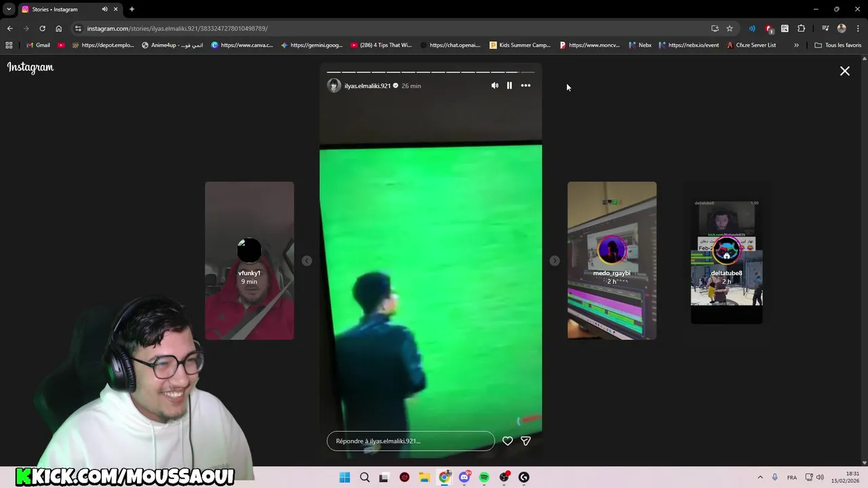The width and height of the screenshot is (868, 488).
Task: Expand the hidden bookmarks chevron
Action: tap(796, 45)
